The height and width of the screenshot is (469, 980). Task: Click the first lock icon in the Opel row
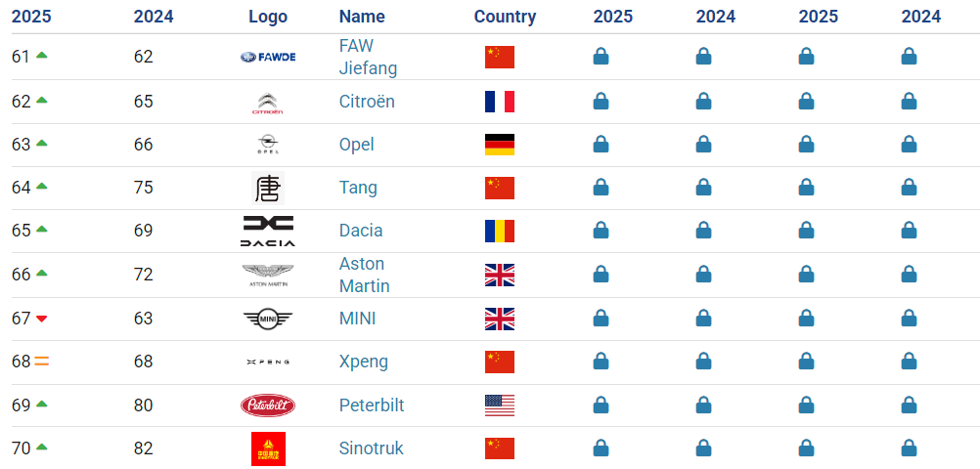pyautogui.click(x=601, y=145)
